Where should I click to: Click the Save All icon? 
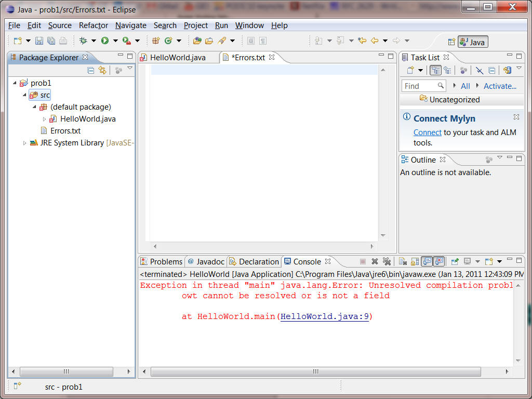point(51,41)
